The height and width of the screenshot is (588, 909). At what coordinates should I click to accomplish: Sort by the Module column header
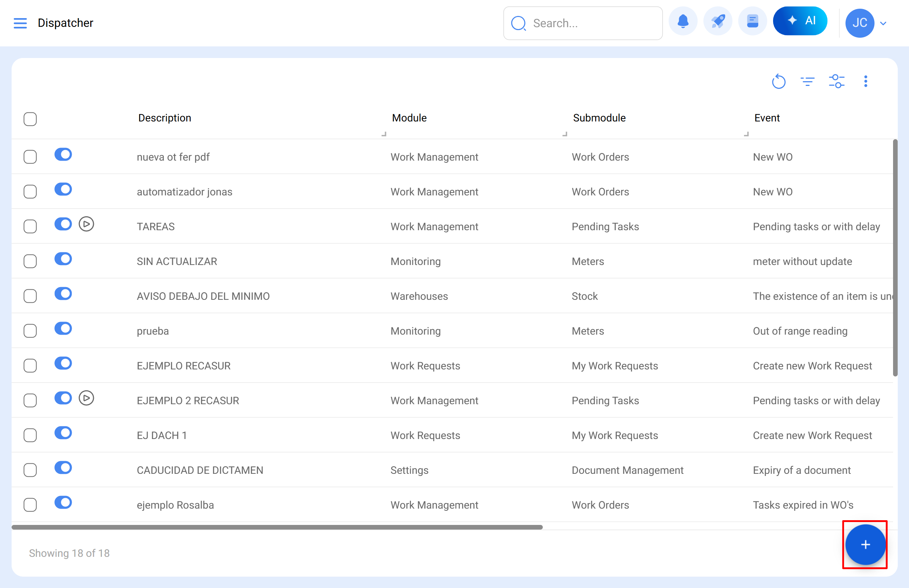point(409,118)
